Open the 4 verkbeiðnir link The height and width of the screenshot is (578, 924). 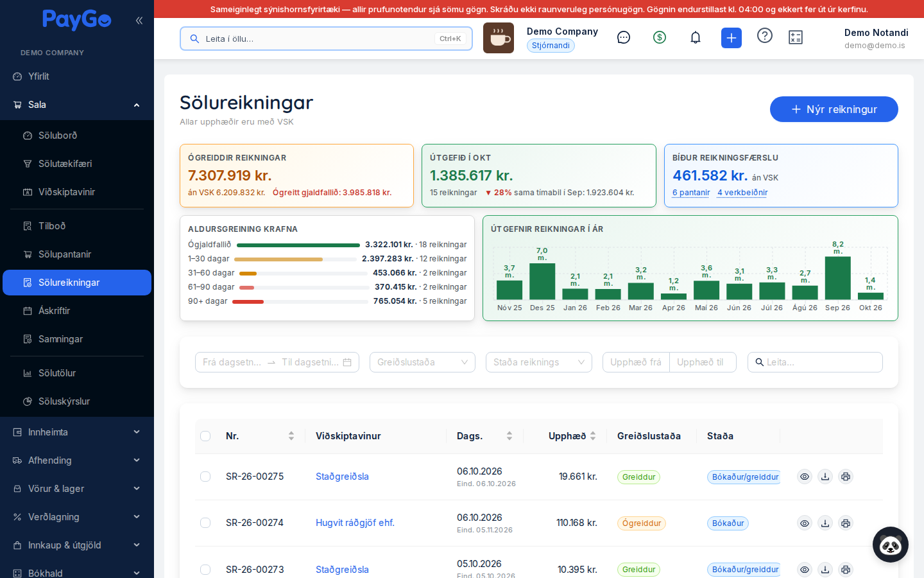[x=742, y=193]
